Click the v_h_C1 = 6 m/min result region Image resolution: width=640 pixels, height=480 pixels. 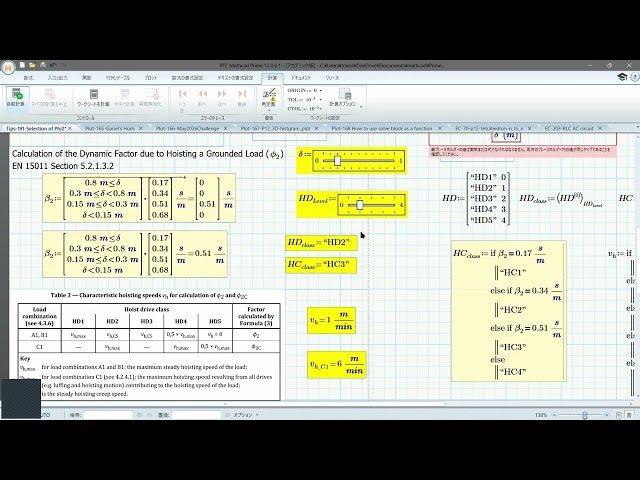337,364
